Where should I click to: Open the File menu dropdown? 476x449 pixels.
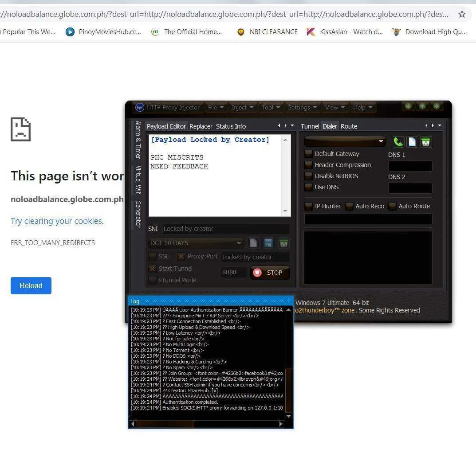coord(216,107)
